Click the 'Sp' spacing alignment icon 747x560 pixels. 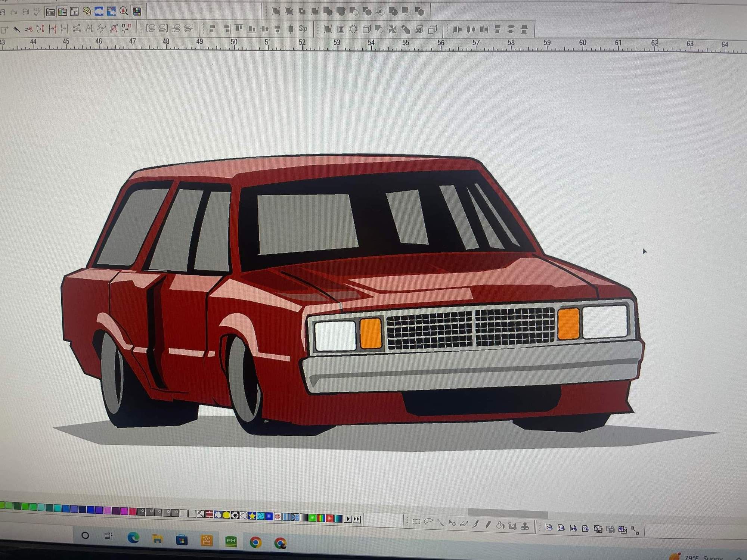[x=303, y=29]
